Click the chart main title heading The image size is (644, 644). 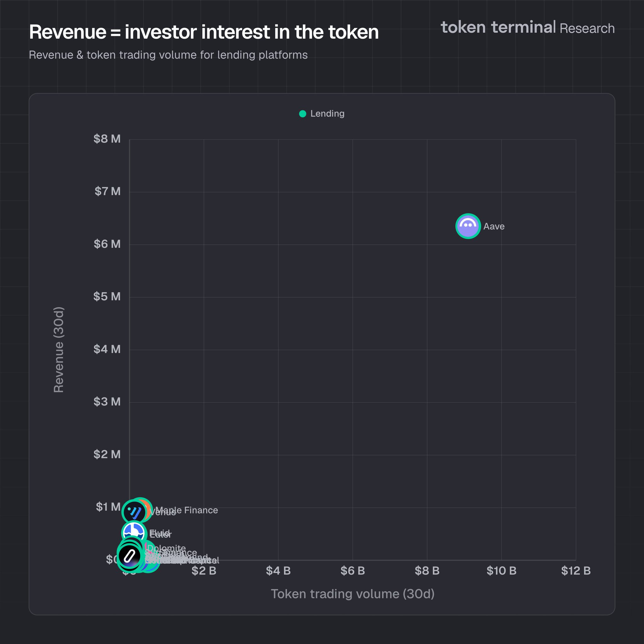pos(204,32)
